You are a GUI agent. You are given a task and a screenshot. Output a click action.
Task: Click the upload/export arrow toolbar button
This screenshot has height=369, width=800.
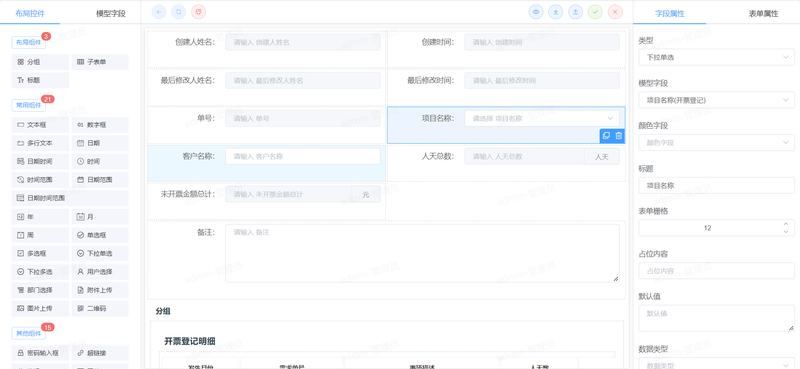576,12
